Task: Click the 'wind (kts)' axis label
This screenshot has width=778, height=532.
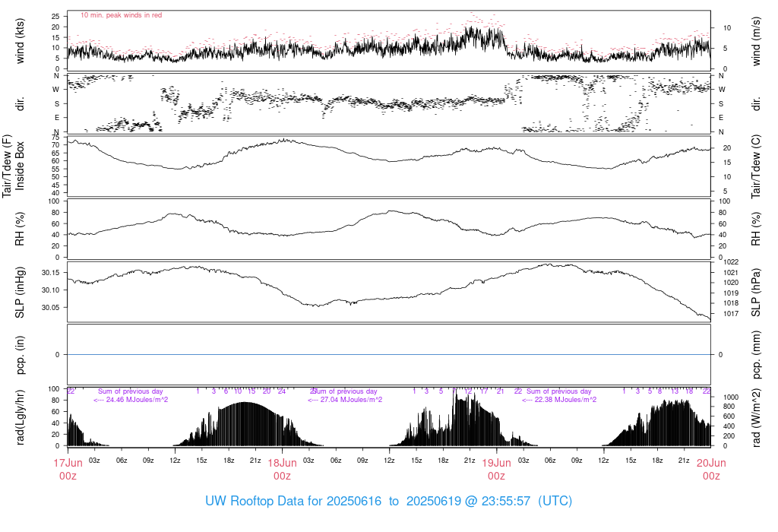Action: 20,41
